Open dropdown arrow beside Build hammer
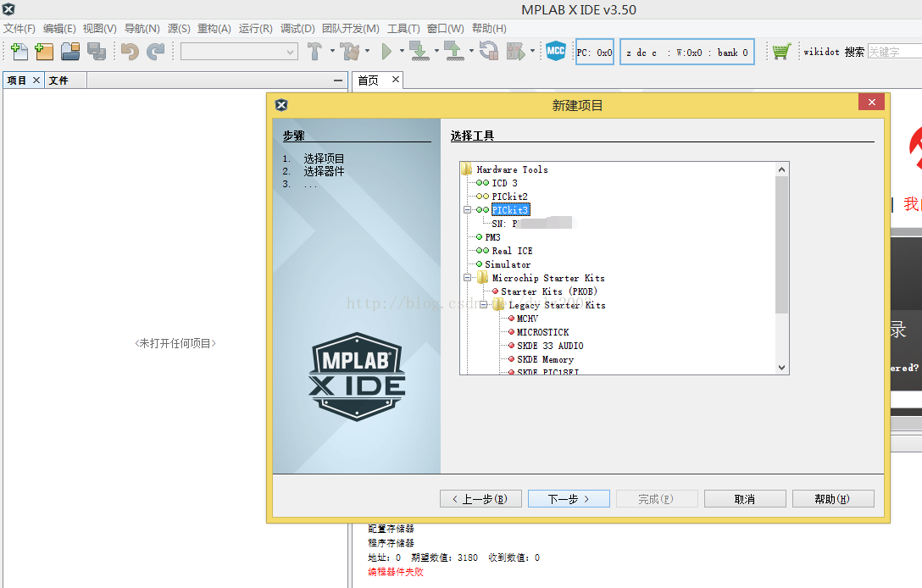 [x=332, y=51]
